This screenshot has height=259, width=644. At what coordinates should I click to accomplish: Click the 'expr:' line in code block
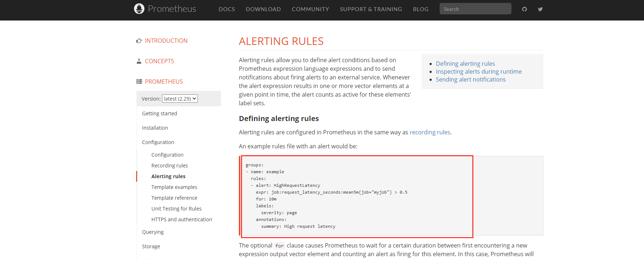[332, 192]
